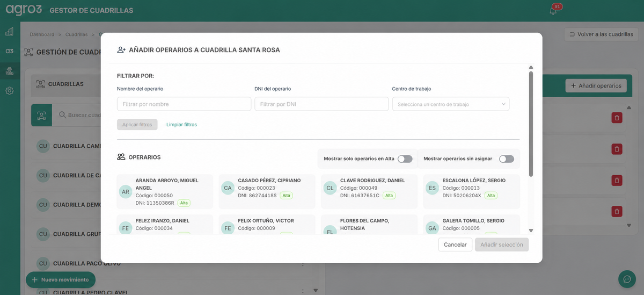Open the Centro de trabajo dropdown
The image size is (644, 295).
click(451, 104)
